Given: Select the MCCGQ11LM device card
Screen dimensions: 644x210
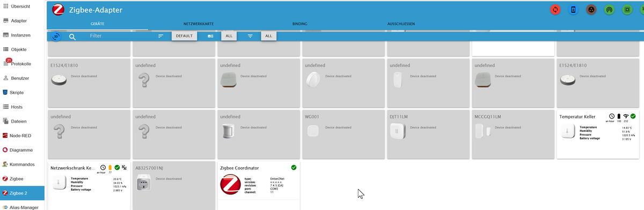Looking at the screenshot, I should 513,134.
